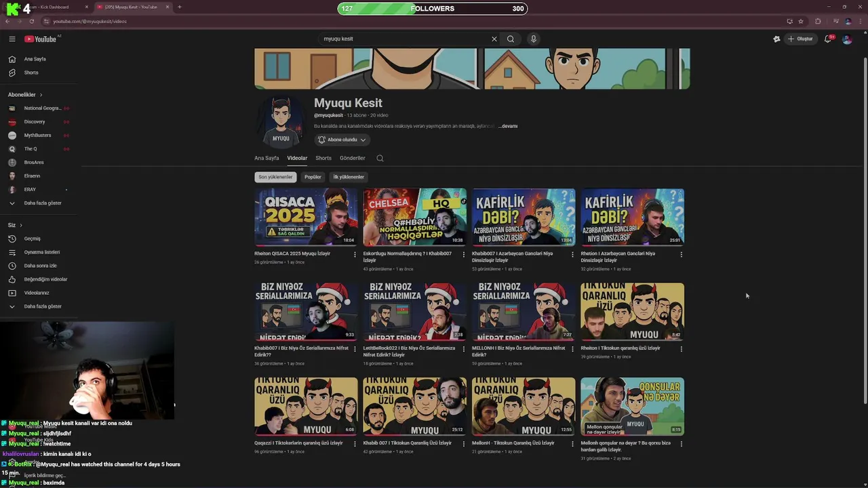This screenshot has width=868, height=488.
Task: Bookmark this page with star icon
Action: pos(801,21)
